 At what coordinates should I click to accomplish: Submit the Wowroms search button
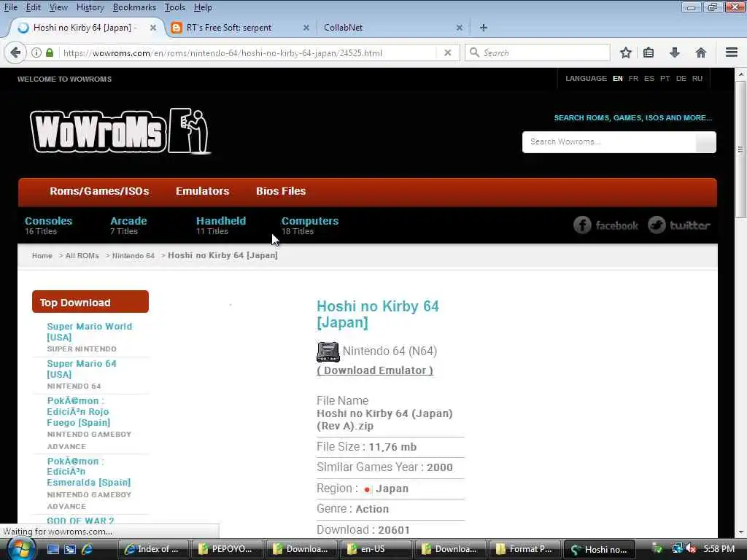[705, 142]
